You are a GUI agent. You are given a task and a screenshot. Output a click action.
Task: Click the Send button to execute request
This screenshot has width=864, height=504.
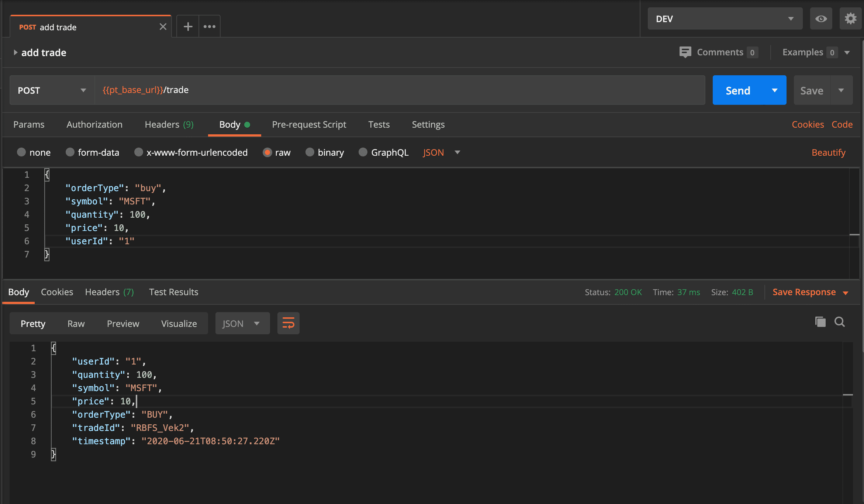tap(738, 90)
